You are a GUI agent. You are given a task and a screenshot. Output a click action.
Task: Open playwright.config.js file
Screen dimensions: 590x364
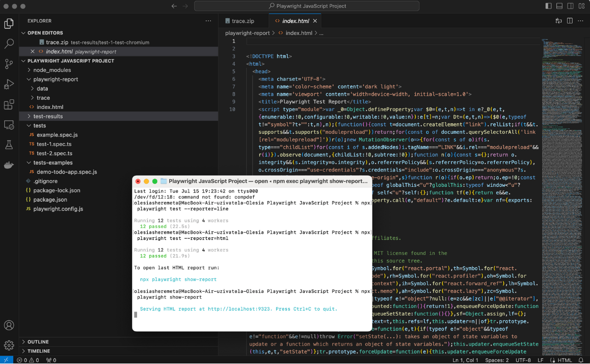pos(58,209)
